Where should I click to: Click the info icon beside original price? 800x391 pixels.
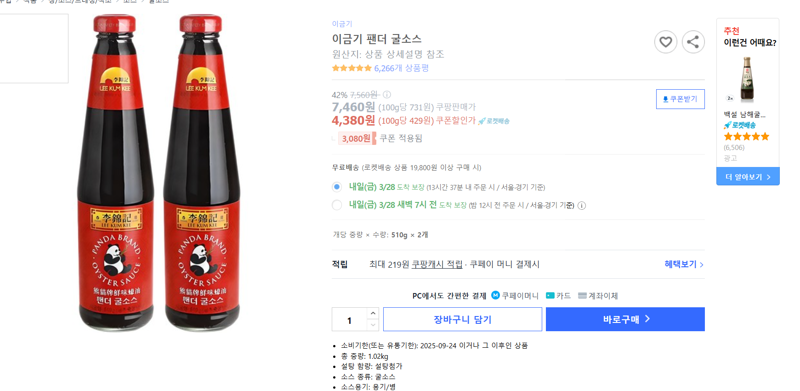click(387, 94)
